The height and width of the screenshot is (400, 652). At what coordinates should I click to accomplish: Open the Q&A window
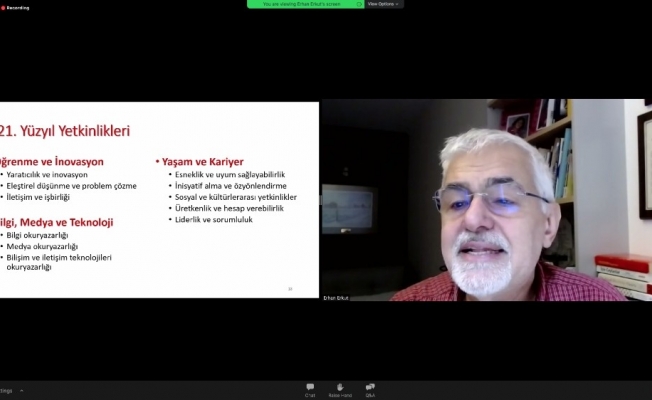pyautogui.click(x=370, y=388)
